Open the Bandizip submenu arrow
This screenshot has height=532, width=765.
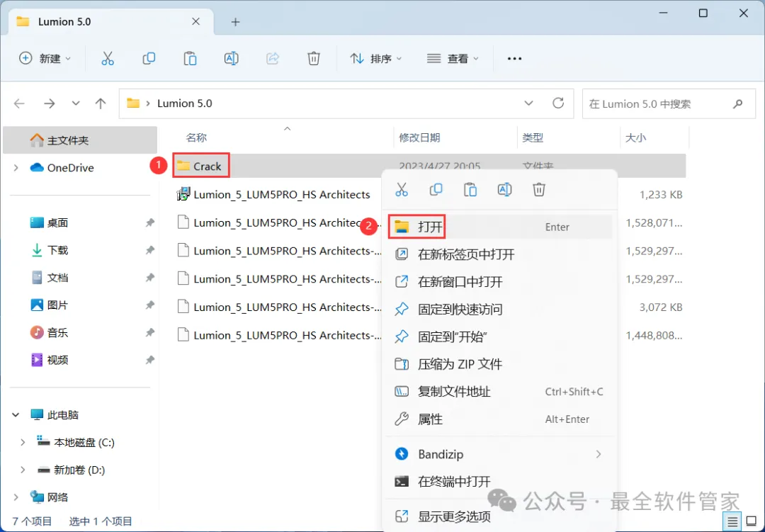click(x=598, y=454)
